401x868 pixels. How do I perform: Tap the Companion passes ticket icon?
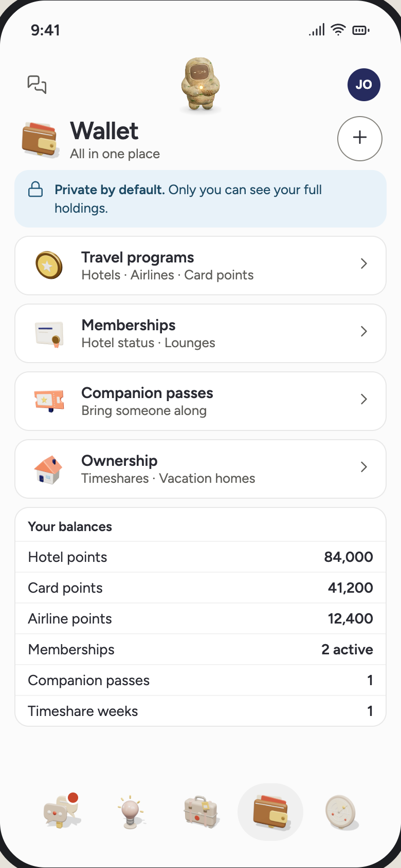pos(49,401)
